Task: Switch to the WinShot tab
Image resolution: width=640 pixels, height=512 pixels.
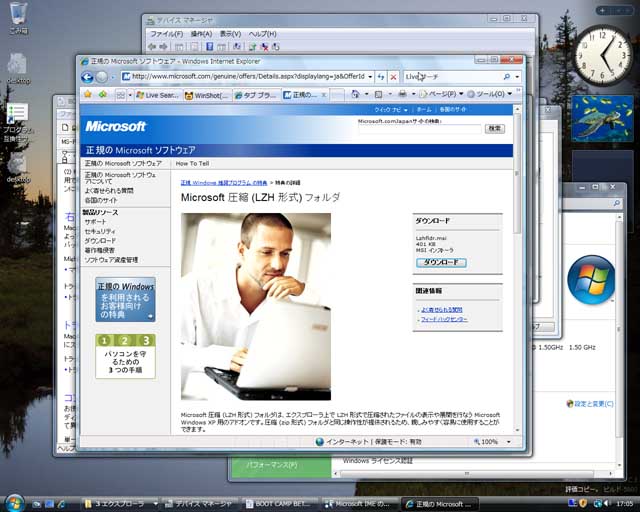Action: click(207, 95)
